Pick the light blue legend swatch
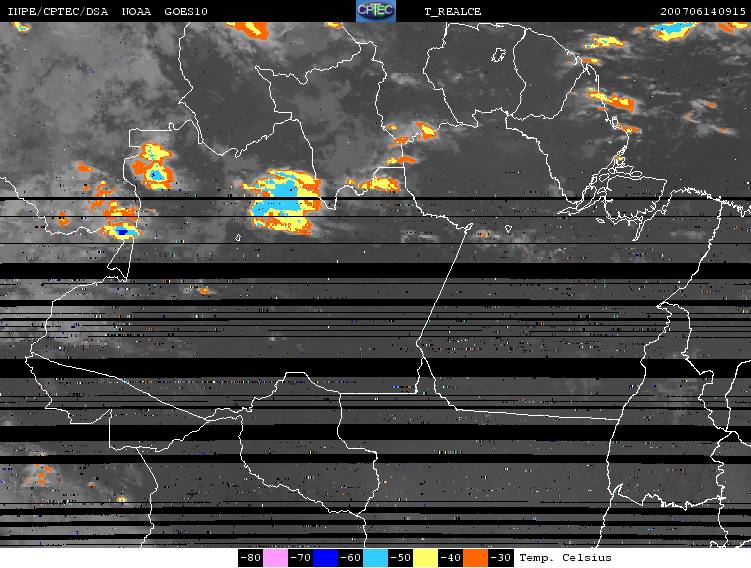 pyautogui.click(x=376, y=557)
